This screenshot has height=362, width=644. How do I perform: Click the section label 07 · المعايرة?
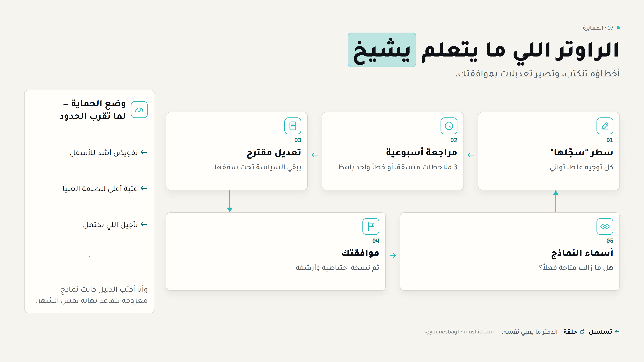(x=598, y=28)
